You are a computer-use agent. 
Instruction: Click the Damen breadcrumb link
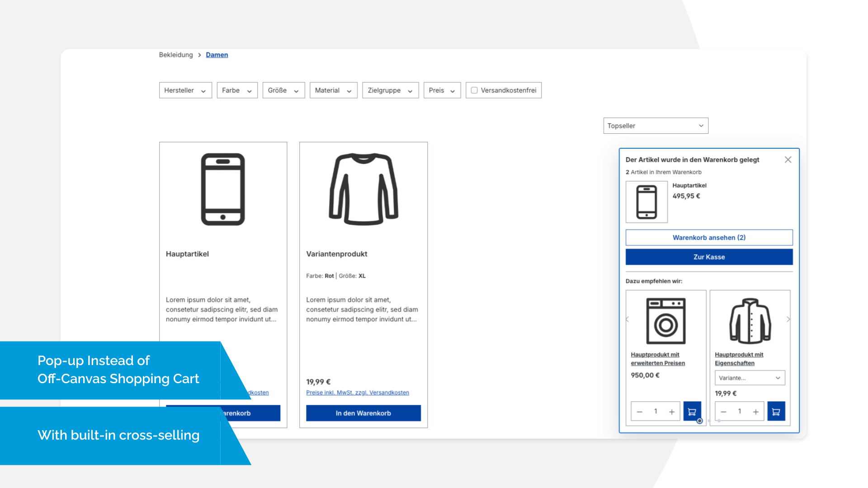(x=217, y=55)
